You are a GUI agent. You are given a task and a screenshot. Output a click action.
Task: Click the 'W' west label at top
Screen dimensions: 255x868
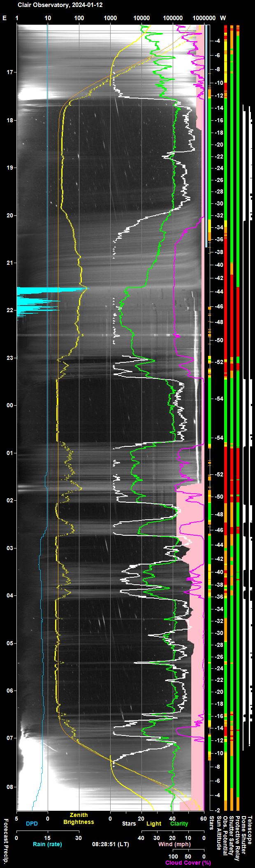tap(223, 18)
